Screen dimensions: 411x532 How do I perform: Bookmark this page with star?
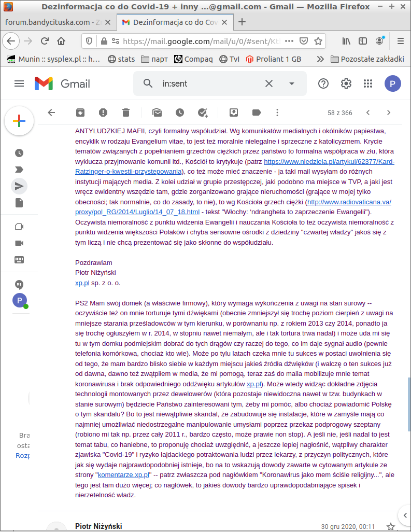[318, 41]
